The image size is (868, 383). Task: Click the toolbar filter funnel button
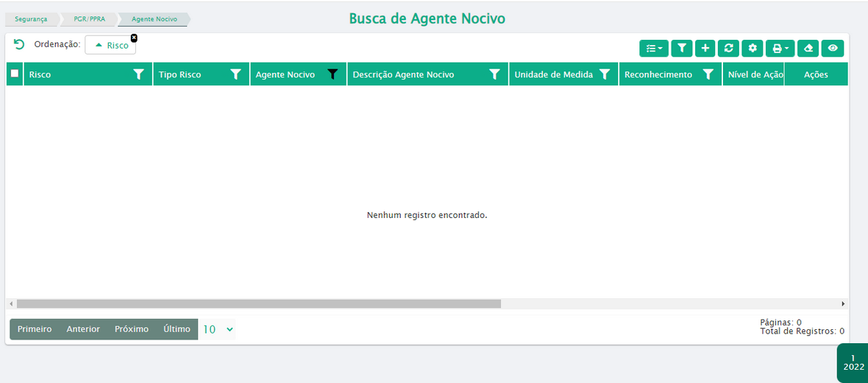(x=682, y=49)
